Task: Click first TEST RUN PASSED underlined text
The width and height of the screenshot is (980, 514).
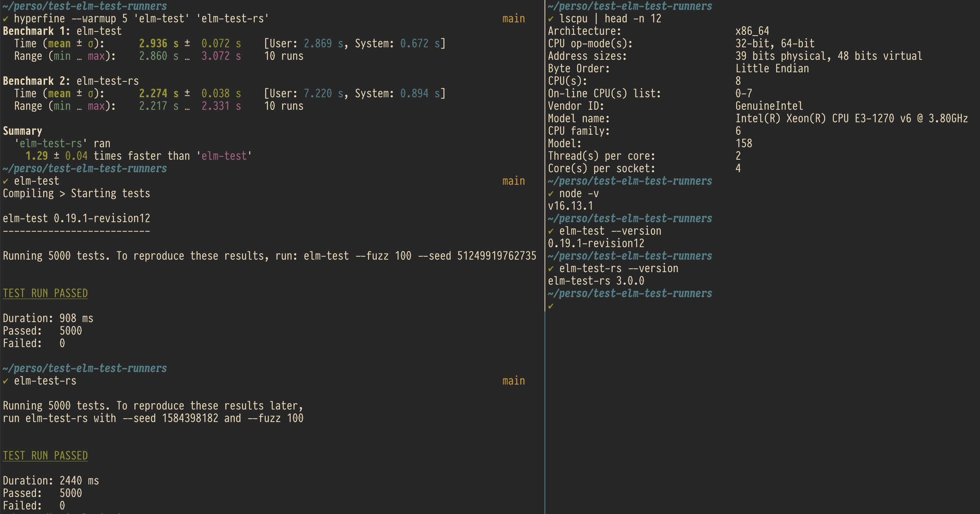Action: (x=45, y=293)
